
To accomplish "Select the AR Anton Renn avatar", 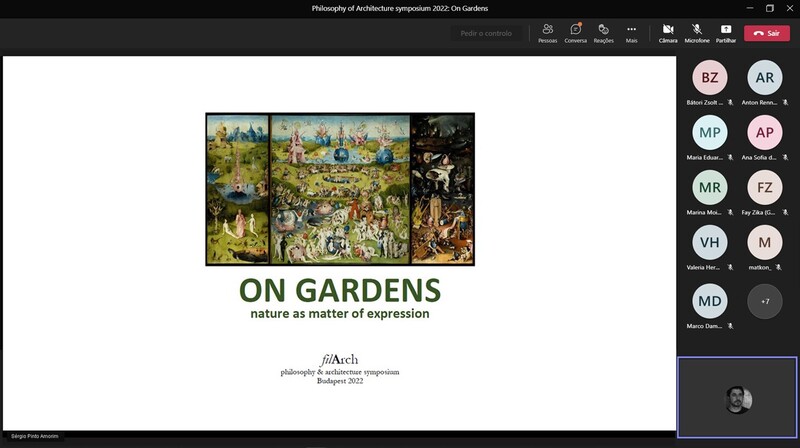I will pyautogui.click(x=765, y=78).
